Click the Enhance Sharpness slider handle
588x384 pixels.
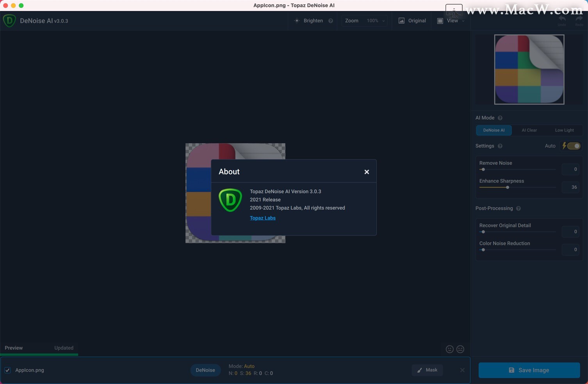pyautogui.click(x=508, y=187)
